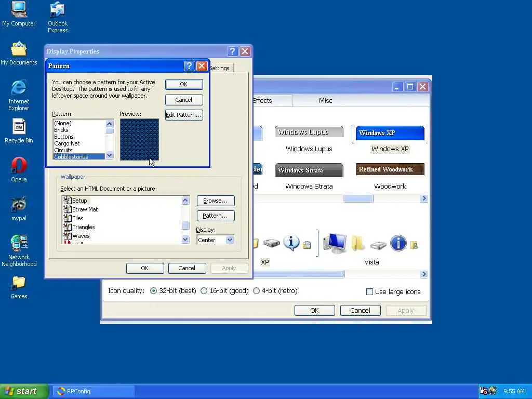532x399 pixels.
Task: Select the Vista computer icon
Action: [x=335, y=243]
